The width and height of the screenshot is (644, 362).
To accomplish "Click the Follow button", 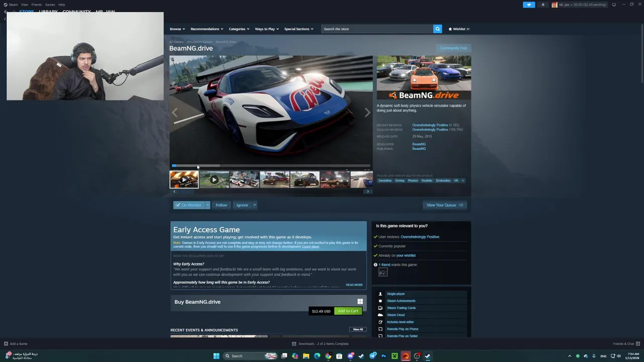I will (221, 205).
